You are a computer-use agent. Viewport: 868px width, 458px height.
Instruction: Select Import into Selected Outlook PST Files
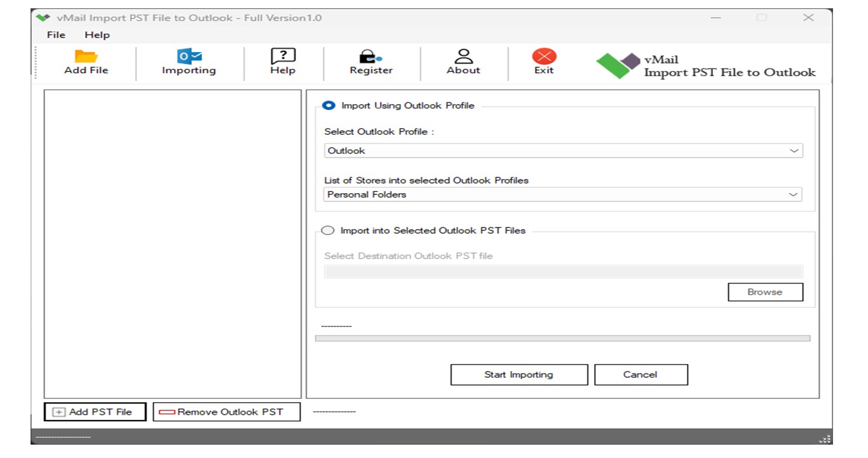coord(328,231)
